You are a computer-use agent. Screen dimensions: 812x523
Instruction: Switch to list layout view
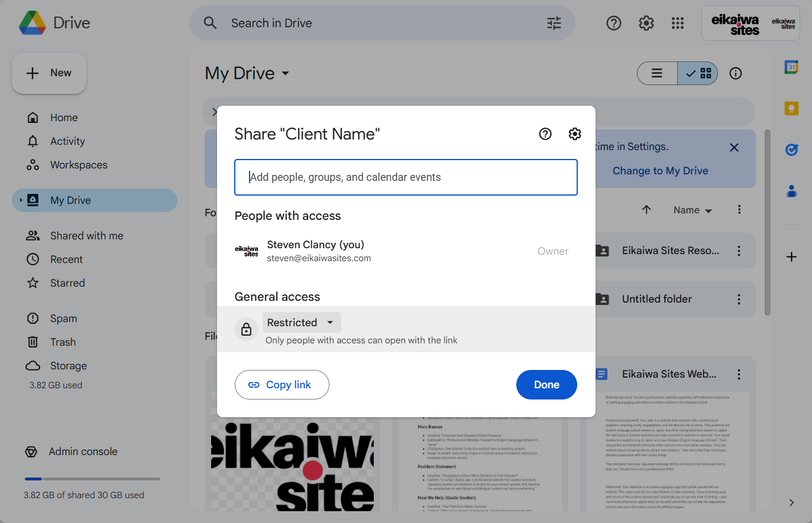click(x=657, y=73)
